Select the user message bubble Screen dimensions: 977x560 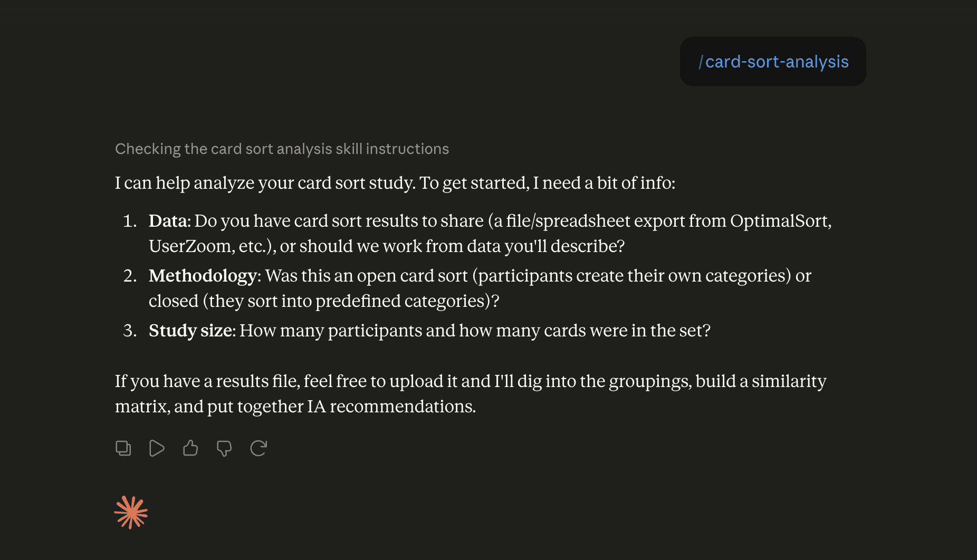pos(773,62)
